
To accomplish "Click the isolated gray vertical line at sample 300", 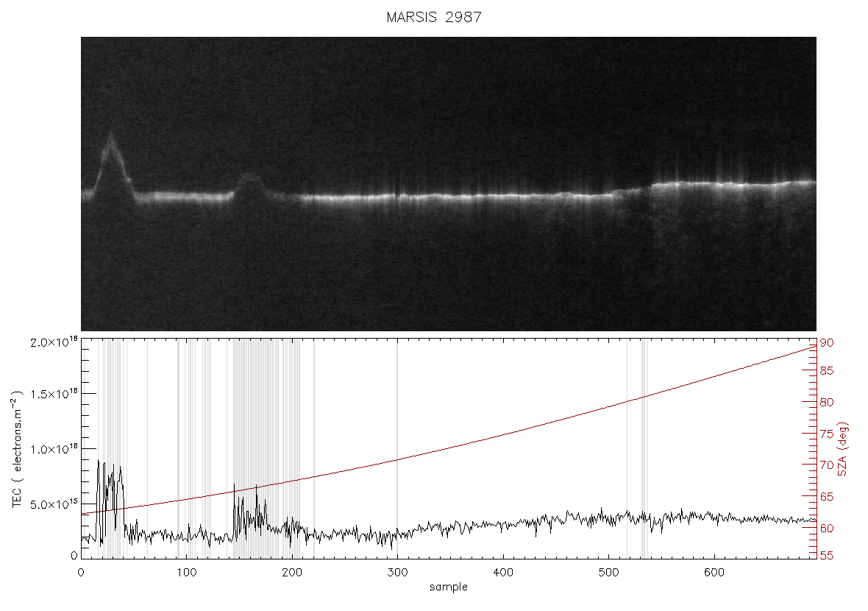I will tap(397, 448).
